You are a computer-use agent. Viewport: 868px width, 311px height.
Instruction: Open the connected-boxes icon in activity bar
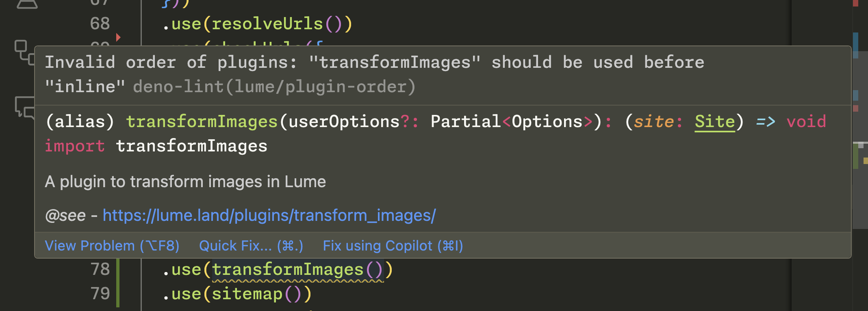coord(24,52)
